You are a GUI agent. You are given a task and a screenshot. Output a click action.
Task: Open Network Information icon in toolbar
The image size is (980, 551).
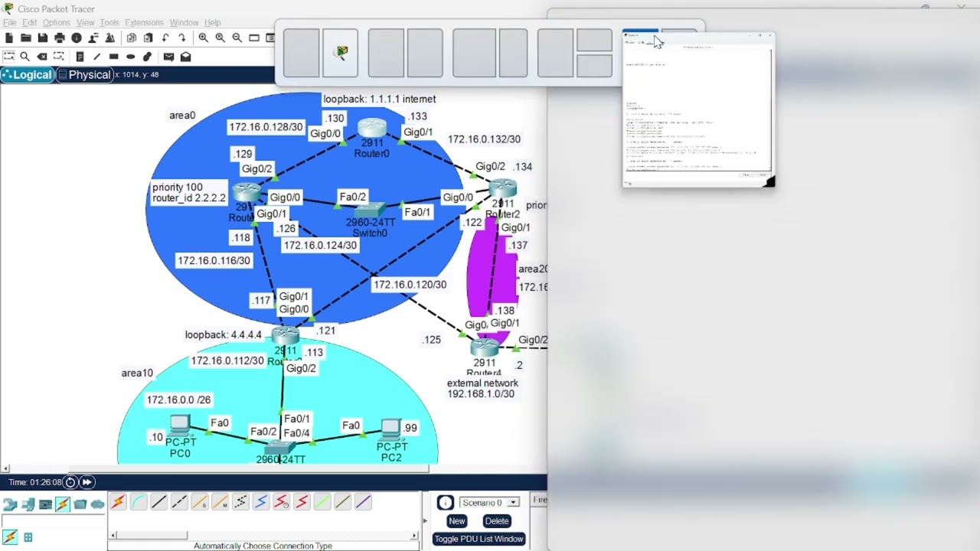point(77,37)
